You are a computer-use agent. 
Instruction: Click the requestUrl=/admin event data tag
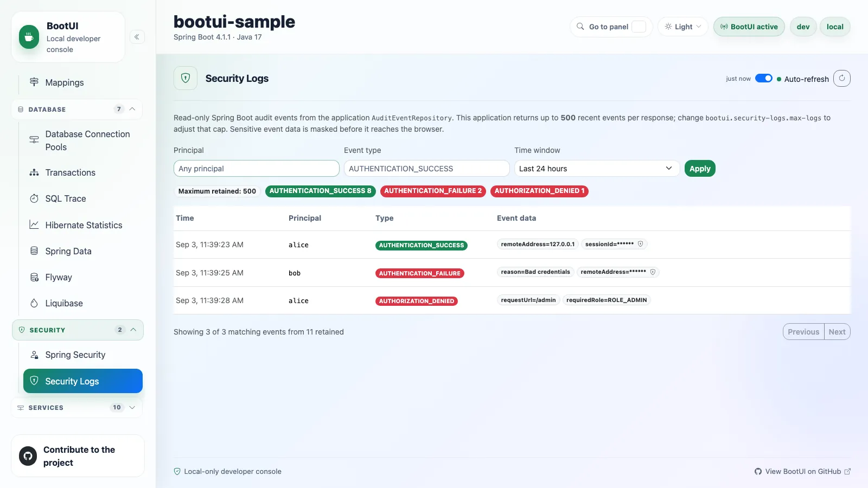tap(528, 300)
